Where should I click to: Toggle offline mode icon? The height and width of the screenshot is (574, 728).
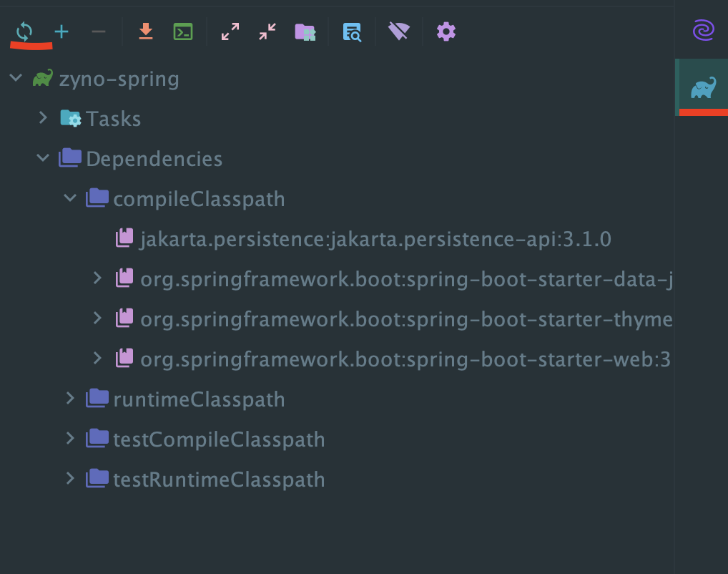tap(399, 31)
